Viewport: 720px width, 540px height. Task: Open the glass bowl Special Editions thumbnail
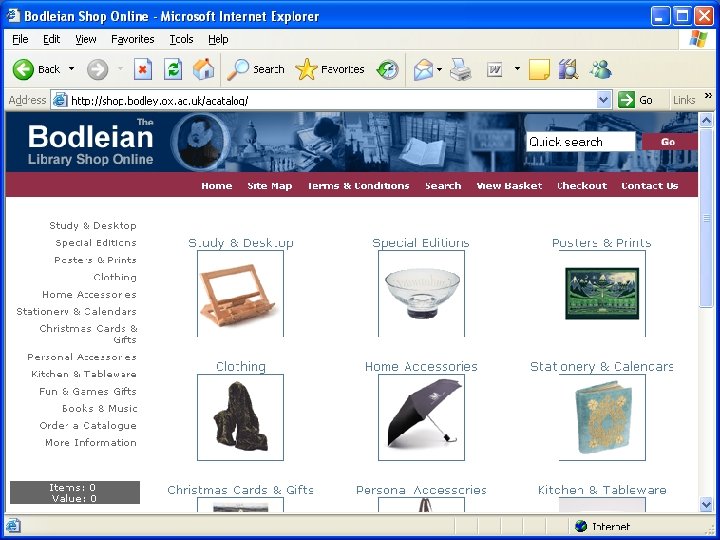tap(422, 293)
